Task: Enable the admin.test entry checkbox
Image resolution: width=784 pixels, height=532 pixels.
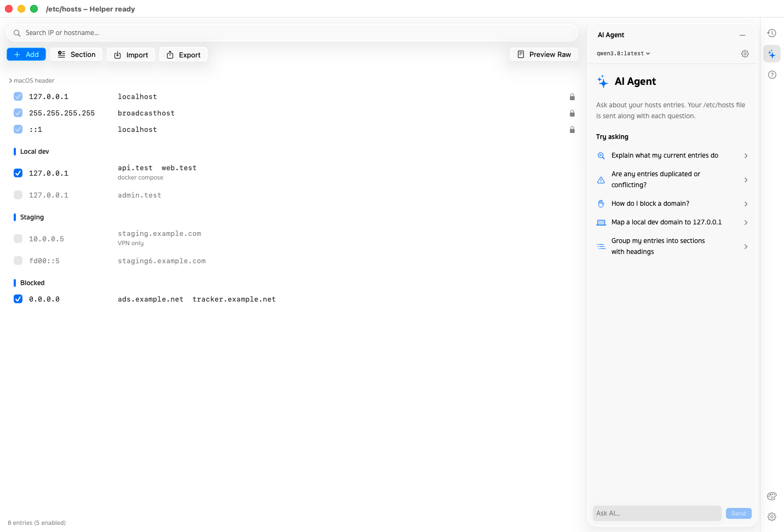Action: click(x=18, y=195)
